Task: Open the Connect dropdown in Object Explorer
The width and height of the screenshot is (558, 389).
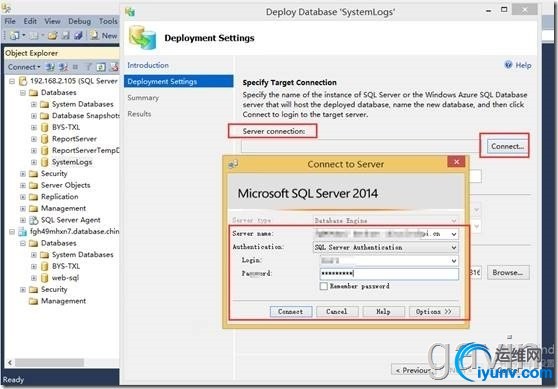Action: click(24, 67)
